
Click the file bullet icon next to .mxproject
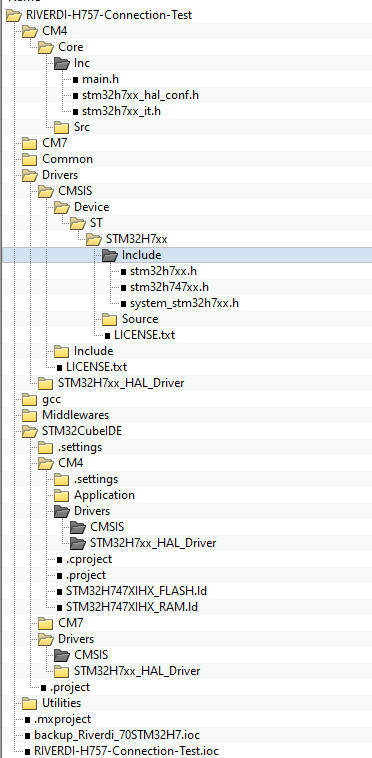tap(28, 719)
